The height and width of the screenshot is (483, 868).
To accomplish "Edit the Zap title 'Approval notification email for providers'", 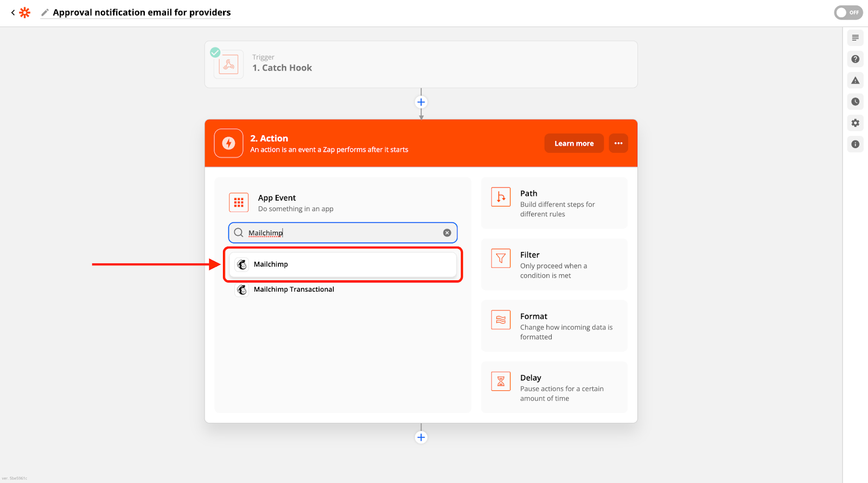I will pos(142,12).
